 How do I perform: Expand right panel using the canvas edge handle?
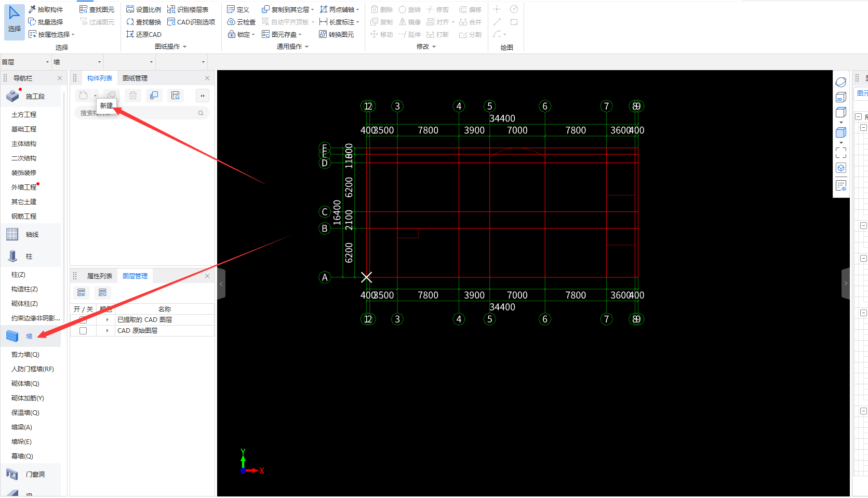coord(845,284)
